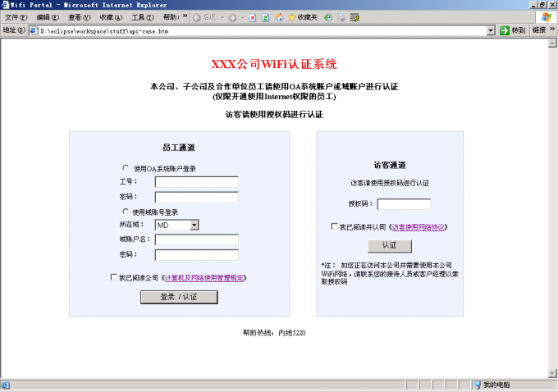The width and height of the screenshot is (558, 392).
Task: Click the History toolbar icon
Action: 328,17
